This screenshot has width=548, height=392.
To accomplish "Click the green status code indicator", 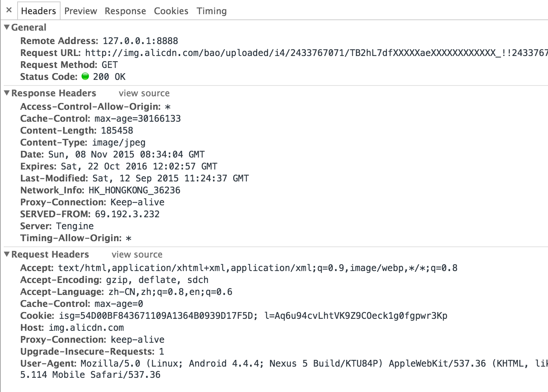I will tap(85, 76).
